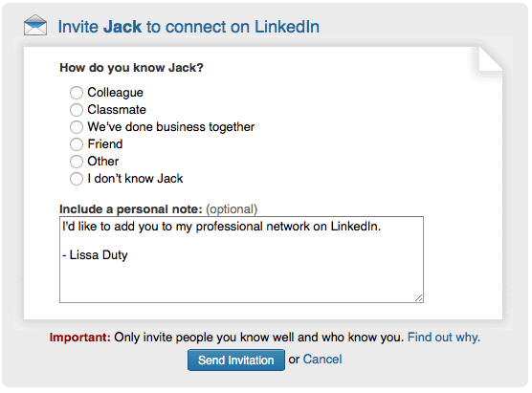This screenshot has width=532, height=393.
Task: Click the 'Classmate' label text
Action: point(117,110)
